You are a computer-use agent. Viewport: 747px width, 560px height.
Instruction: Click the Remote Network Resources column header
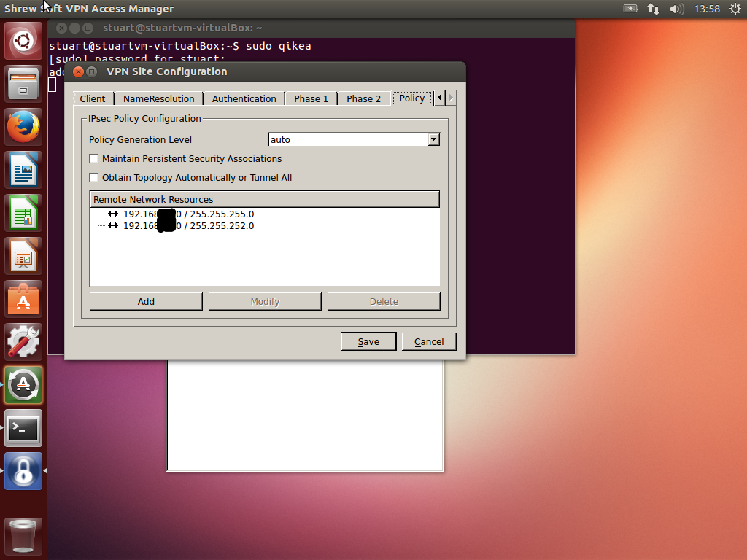click(265, 199)
